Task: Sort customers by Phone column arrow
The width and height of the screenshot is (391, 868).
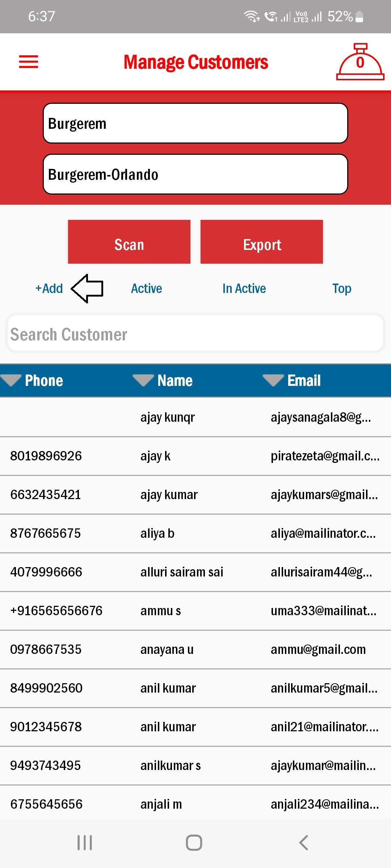Action: coord(12,380)
